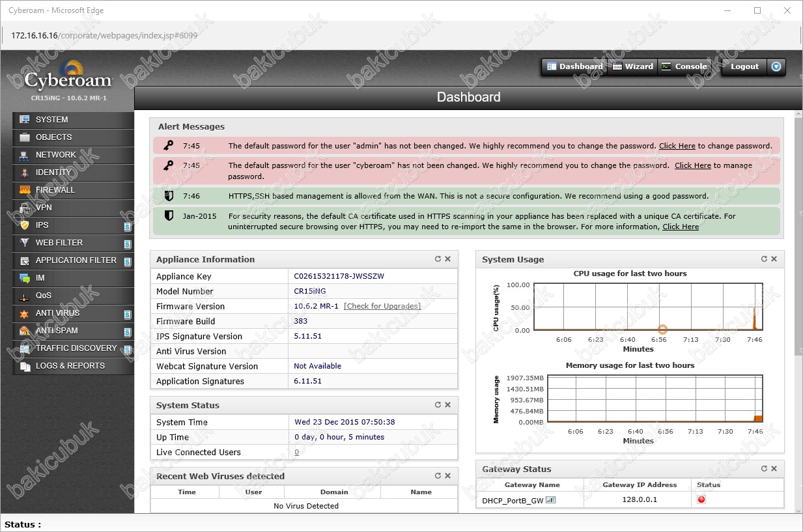Click System Time value Wed 23 Dec 2015
The width and height of the screenshot is (803, 532).
tap(345, 422)
